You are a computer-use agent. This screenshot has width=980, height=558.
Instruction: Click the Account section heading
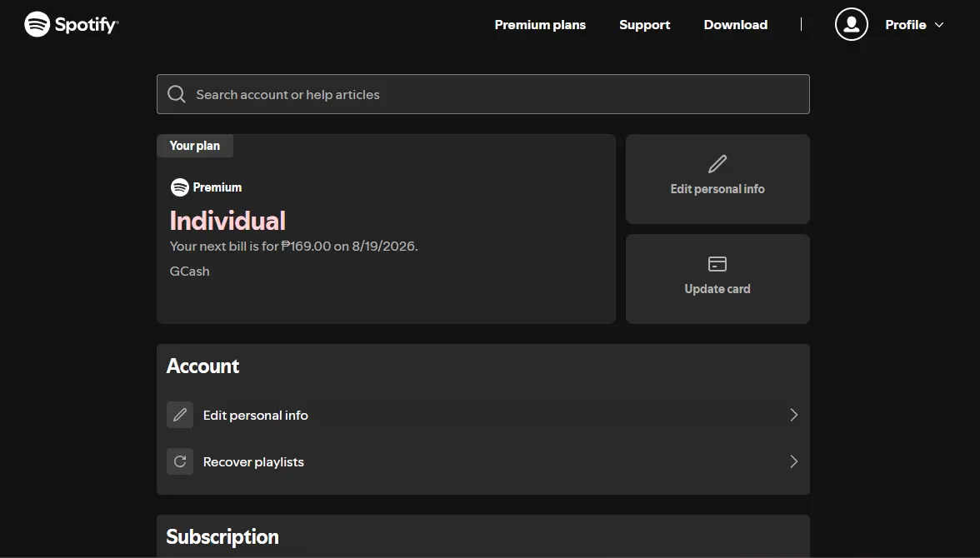[x=202, y=366]
